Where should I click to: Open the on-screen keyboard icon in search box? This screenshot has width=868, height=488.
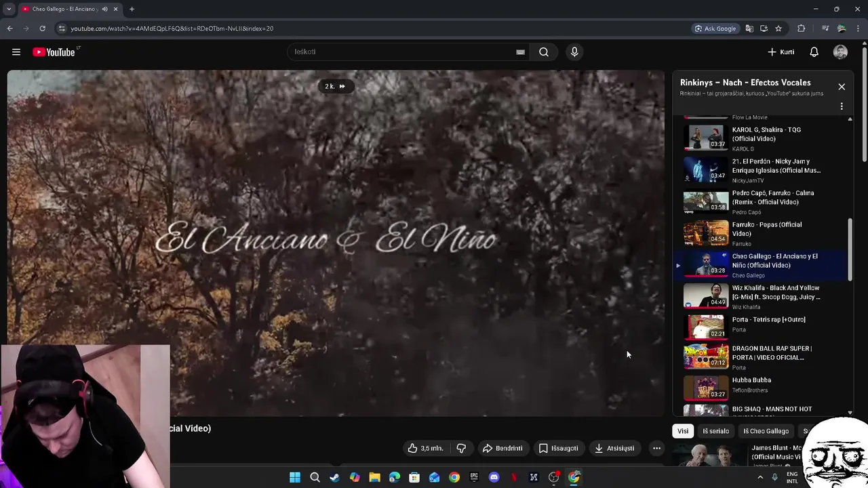tap(520, 52)
